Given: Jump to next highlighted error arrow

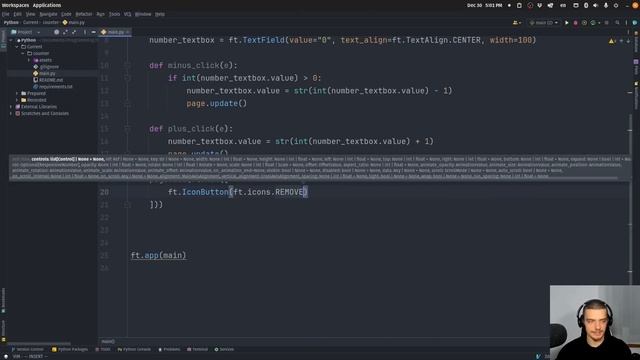Looking at the screenshot, I should (x=628, y=41).
